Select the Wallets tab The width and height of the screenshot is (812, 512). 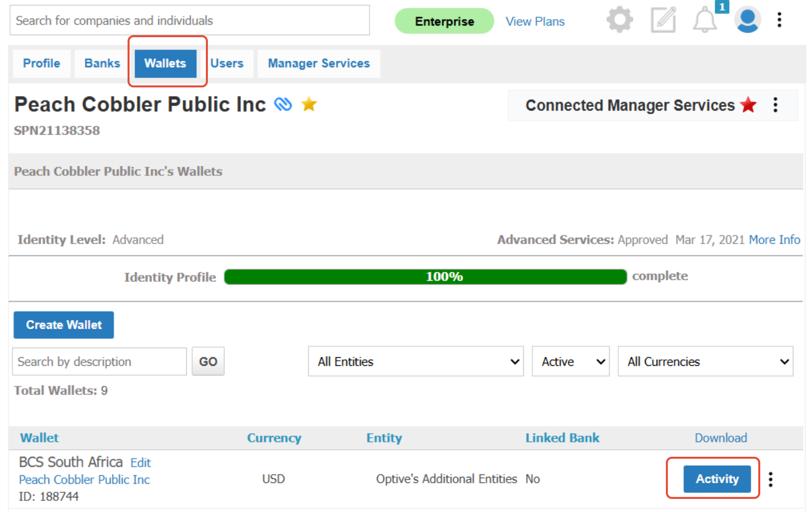[x=165, y=63]
